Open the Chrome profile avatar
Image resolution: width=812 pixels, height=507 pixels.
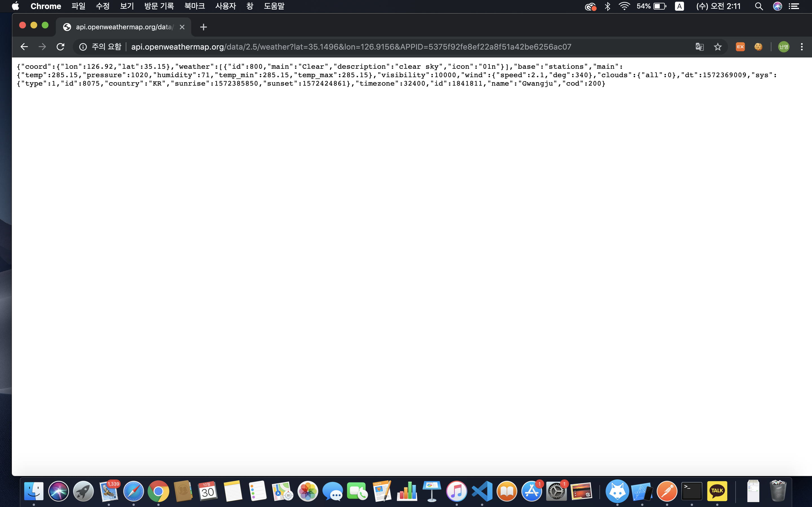784,46
